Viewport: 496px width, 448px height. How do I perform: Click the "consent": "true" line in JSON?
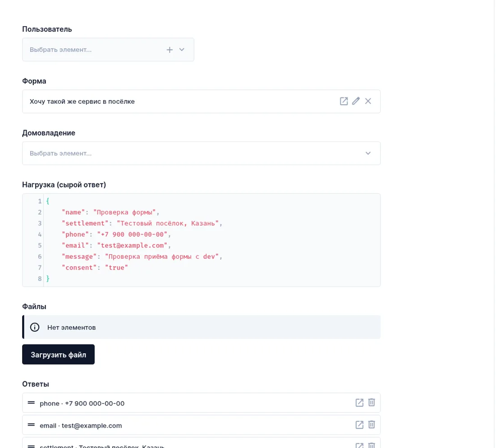tap(95, 267)
